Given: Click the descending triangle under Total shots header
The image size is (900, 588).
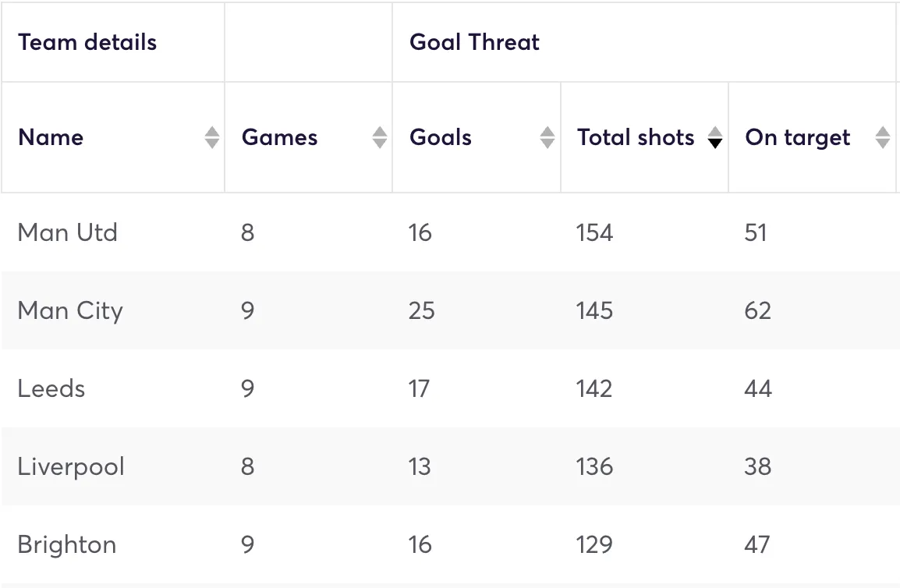Looking at the screenshot, I should (715, 143).
